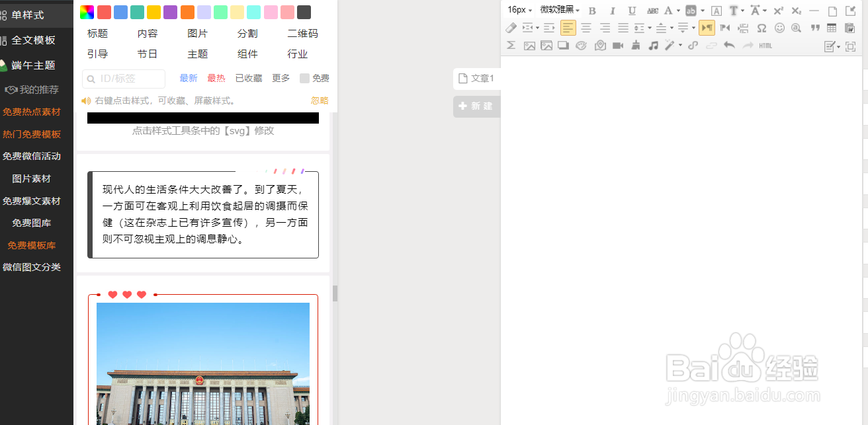Open the 全文模板 sidebar tab
This screenshot has height=425, width=868.
[x=33, y=40]
